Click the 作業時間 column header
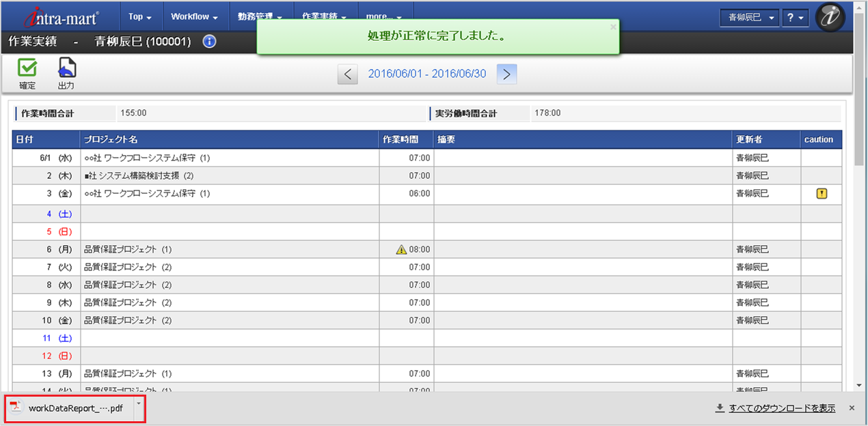This screenshot has width=868, height=426. [407, 139]
